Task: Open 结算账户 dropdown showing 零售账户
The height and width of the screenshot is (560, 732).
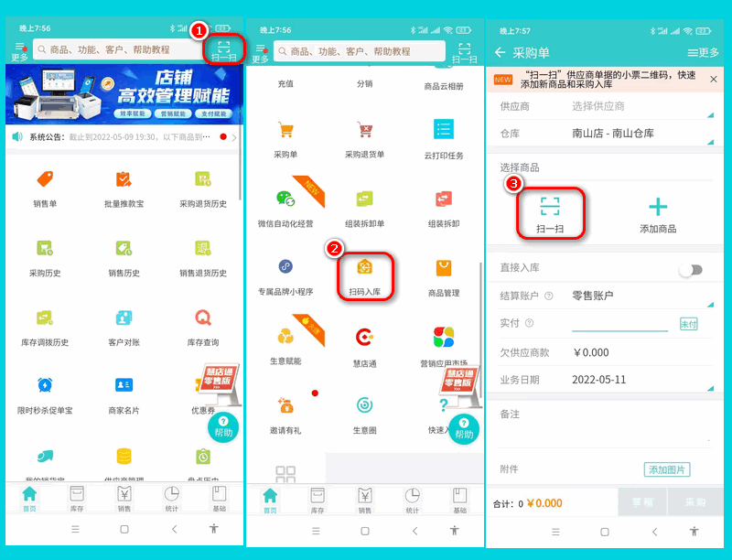Action: [640, 296]
